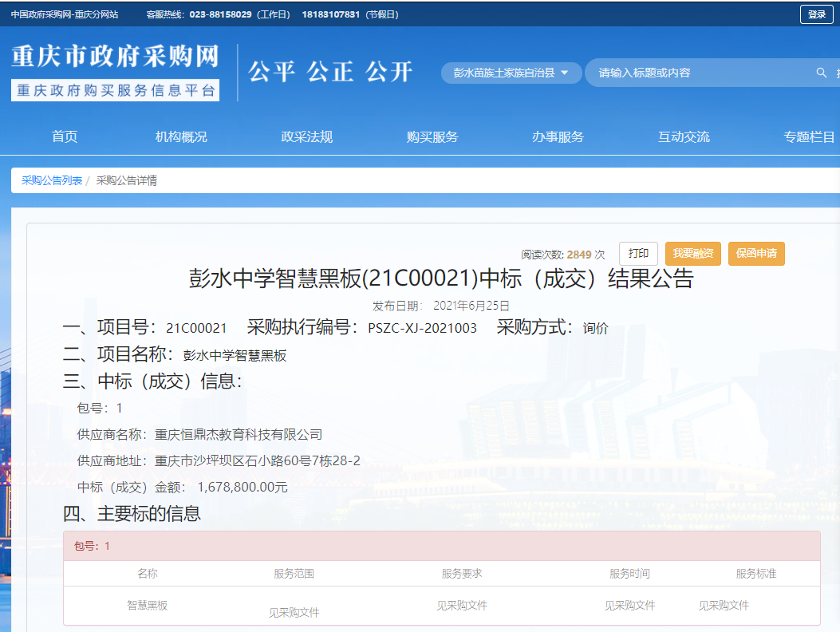Click the 登录 login button

click(816, 14)
